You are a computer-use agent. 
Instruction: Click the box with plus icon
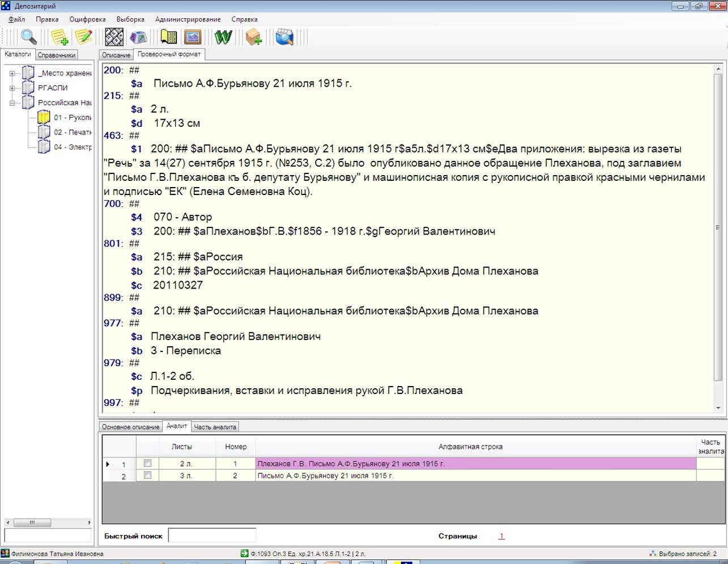(x=253, y=37)
